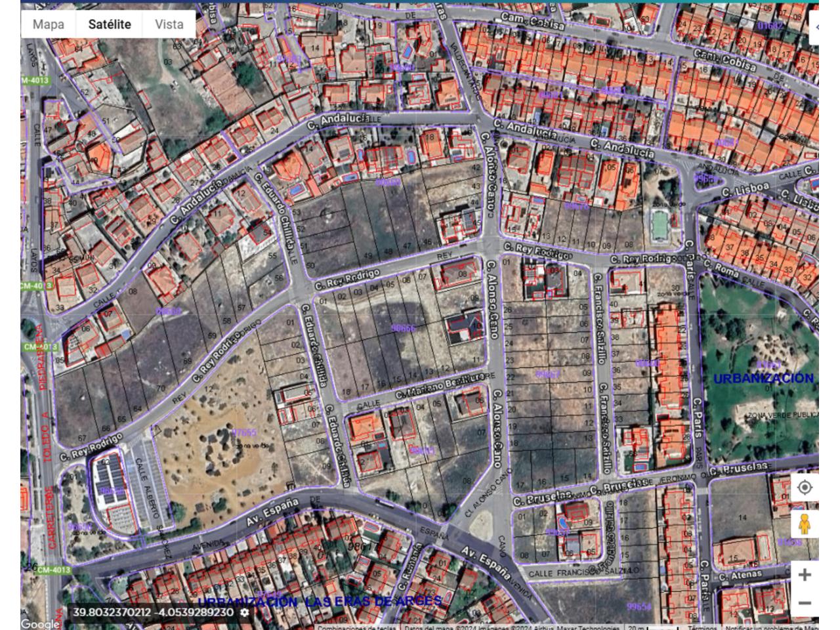Select the Satélite map tab
The width and height of the screenshot is (840, 630).
point(109,24)
